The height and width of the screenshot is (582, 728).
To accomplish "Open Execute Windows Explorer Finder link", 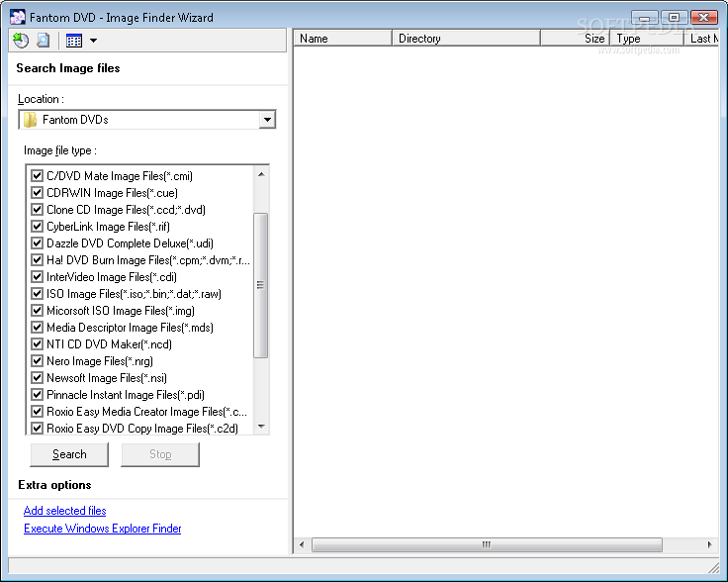I will tap(103, 529).
